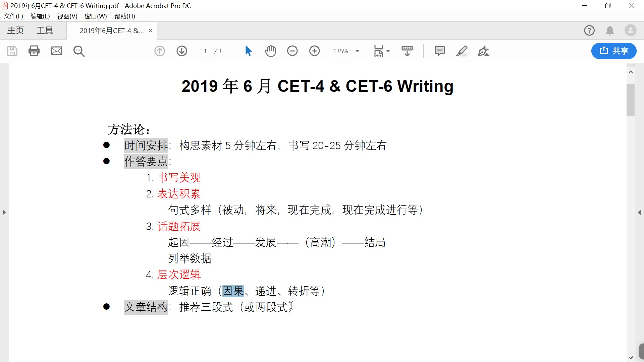Screen dimensions: 644x362
Task: Click the Save file icon
Action: [12, 51]
